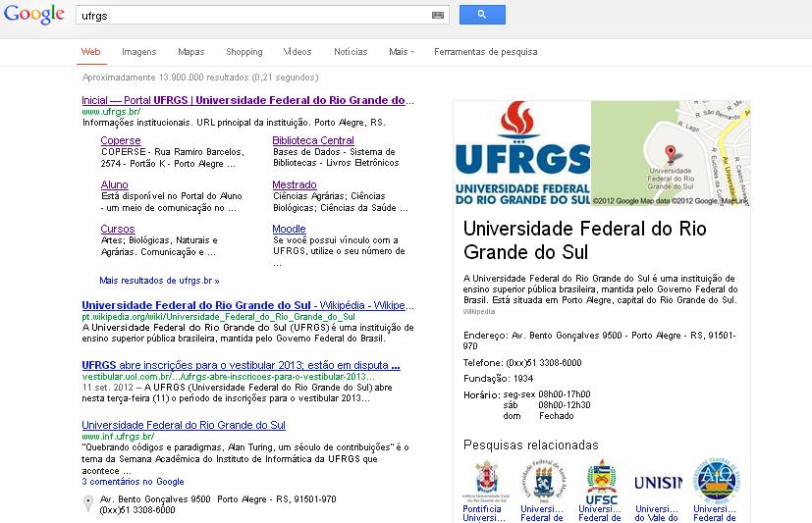Open the Biblioteca Central sitelink
The image size is (812, 523).
[313, 140]
